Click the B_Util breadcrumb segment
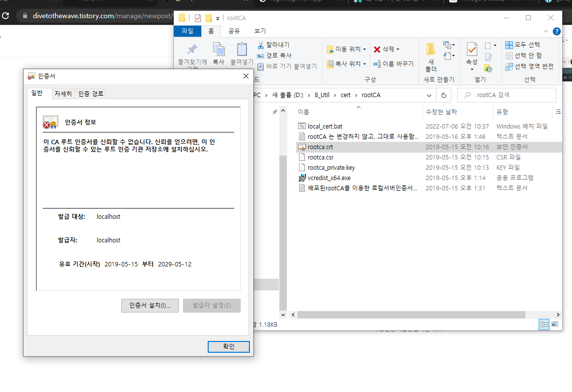The width and height of the screenshot is (572, 392). pyautogui.click(x=322, y=95)
